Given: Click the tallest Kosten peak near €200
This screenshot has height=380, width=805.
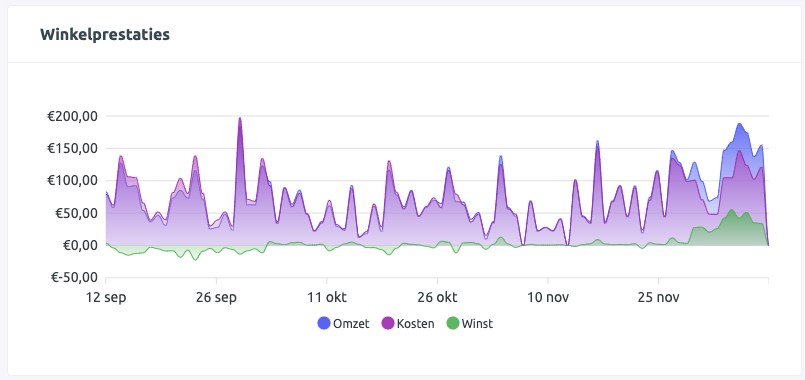Looking at the screenshot, I should 240,119.
